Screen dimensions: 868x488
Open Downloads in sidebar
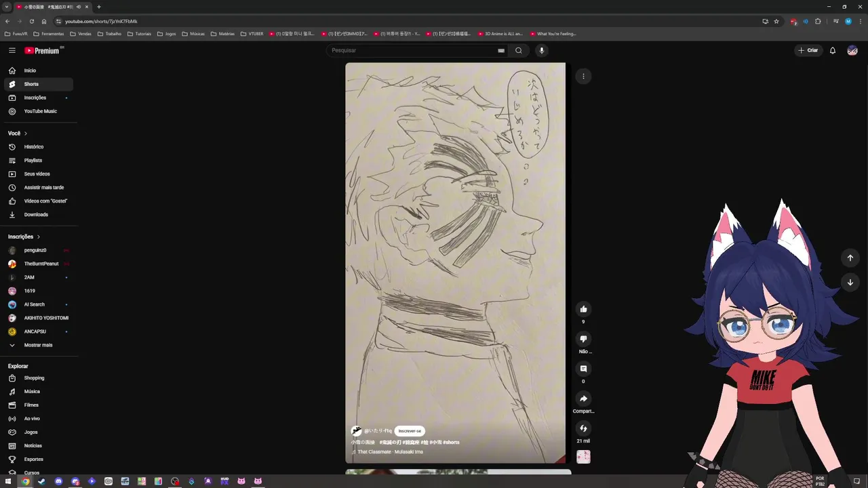point(39,215)
